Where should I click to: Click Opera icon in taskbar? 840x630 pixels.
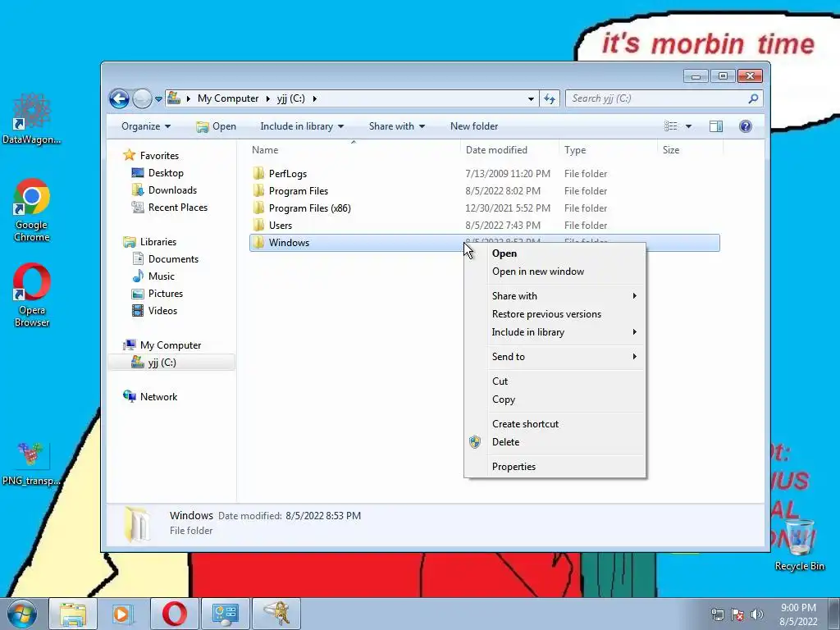[174, 614]
